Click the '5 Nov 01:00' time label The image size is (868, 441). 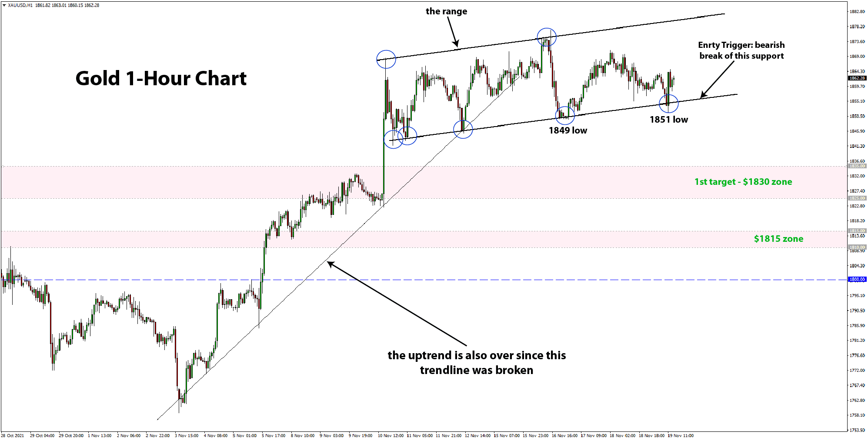(x=244, y=436)
